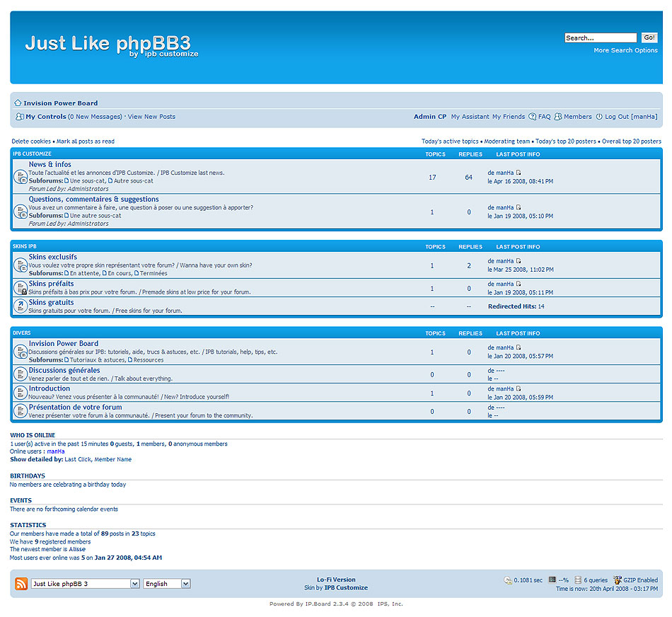Click online user manHa
This screenshot has width=672, height=617.
click(x=56, y=451)
